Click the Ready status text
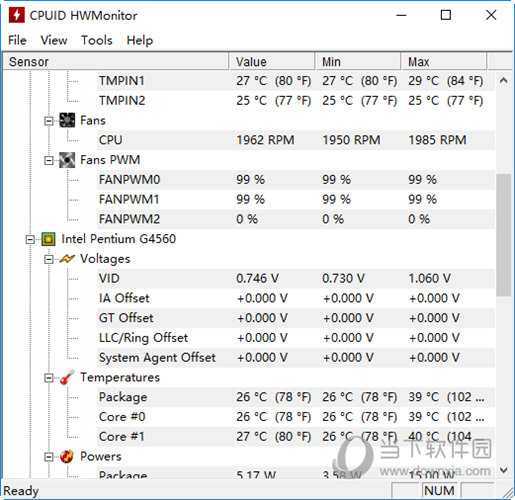This screenshot has width=515, height=500. tap(21, 491)
